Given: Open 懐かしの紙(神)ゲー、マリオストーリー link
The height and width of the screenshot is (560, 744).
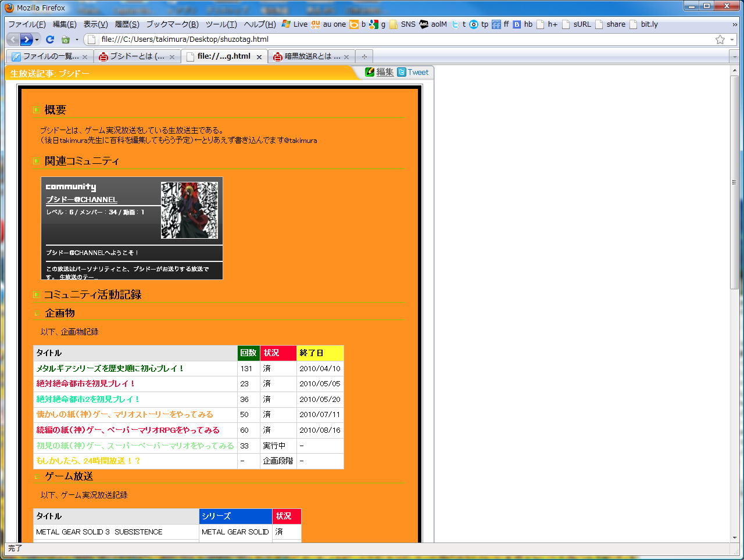Looking at the screenshot, I should pos(125,414).
